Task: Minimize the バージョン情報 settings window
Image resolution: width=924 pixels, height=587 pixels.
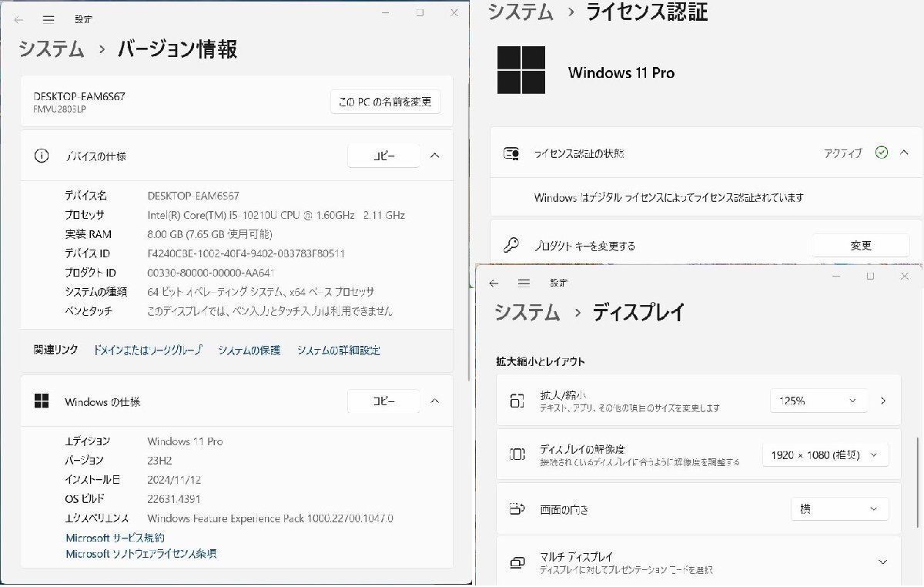Action: point(385,13)
